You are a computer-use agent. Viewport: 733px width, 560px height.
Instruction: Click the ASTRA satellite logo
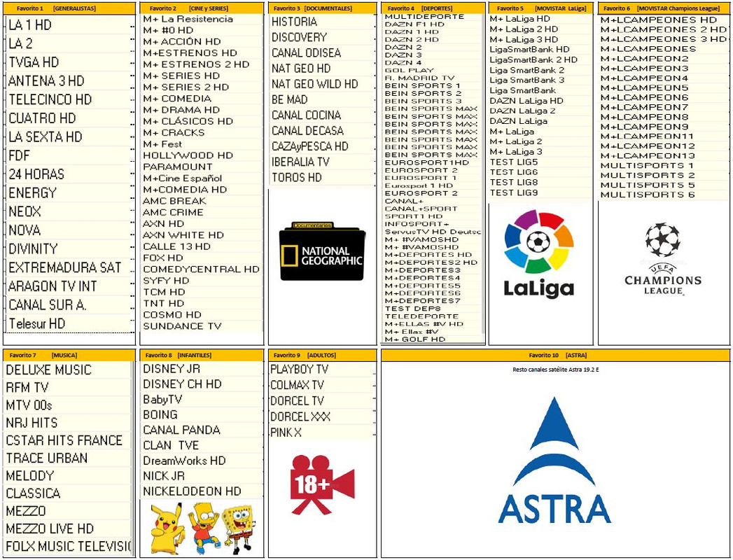[x=554, y=460]
